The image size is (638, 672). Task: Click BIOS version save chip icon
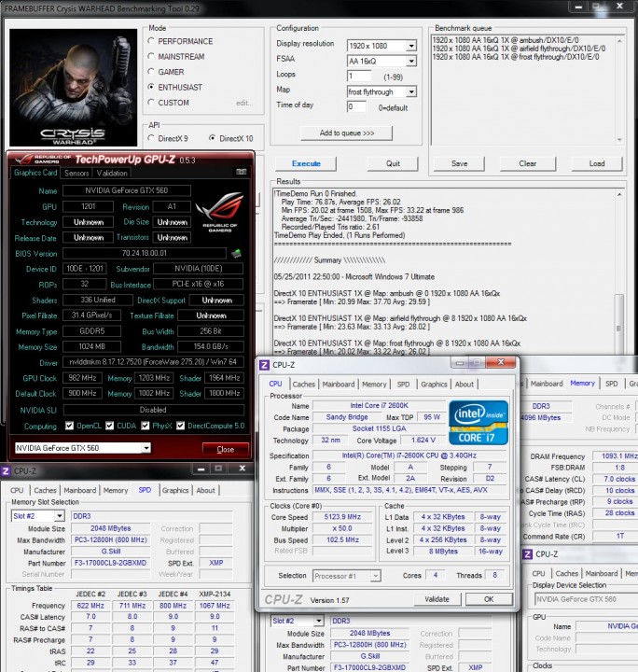236,253
